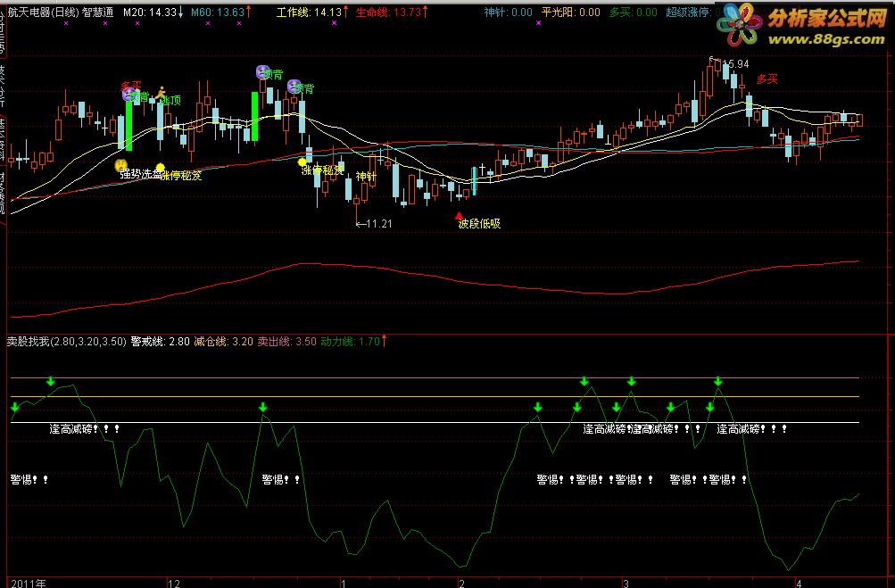
Task: Click the red 多买 signal near right side
Action: click(767, 79)
